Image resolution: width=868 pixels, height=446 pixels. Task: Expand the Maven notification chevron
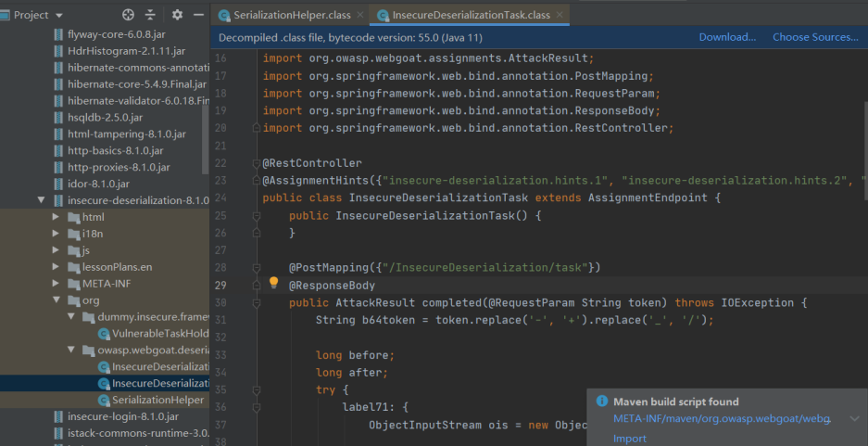pos(854,419)
